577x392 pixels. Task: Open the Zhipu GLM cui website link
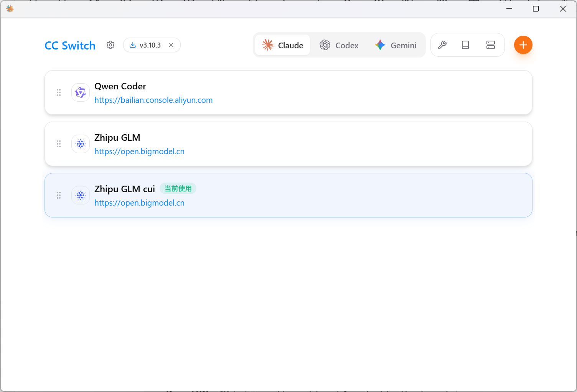point(139,203)
